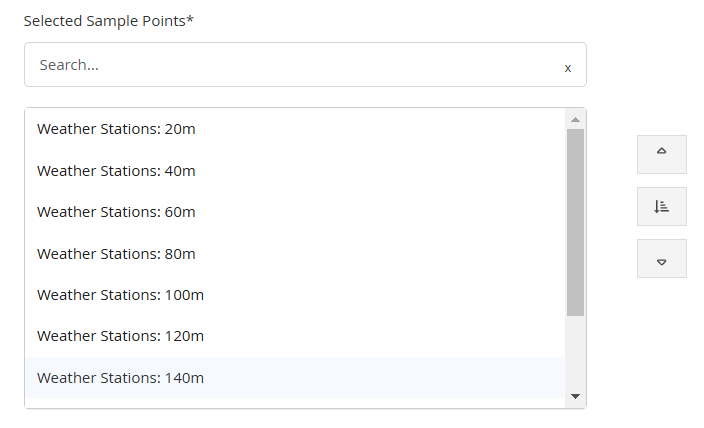Focus the Search sample points field

(x=305, y=65)
